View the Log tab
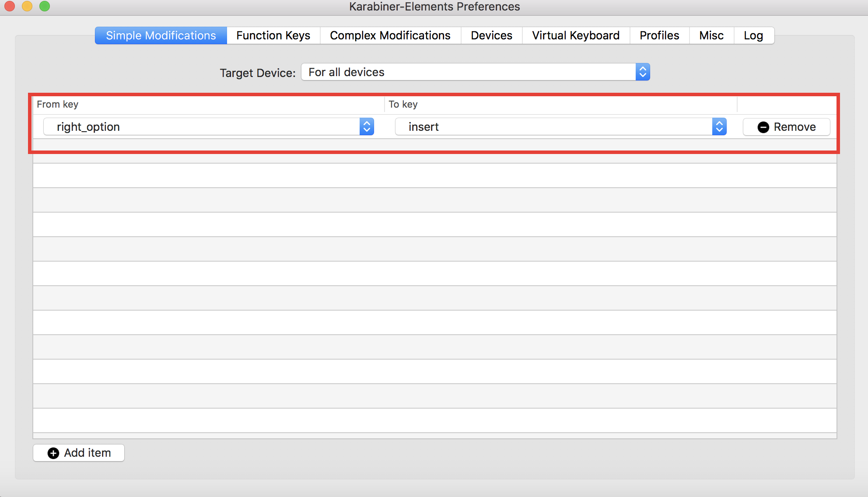 (x=753, y=35)
